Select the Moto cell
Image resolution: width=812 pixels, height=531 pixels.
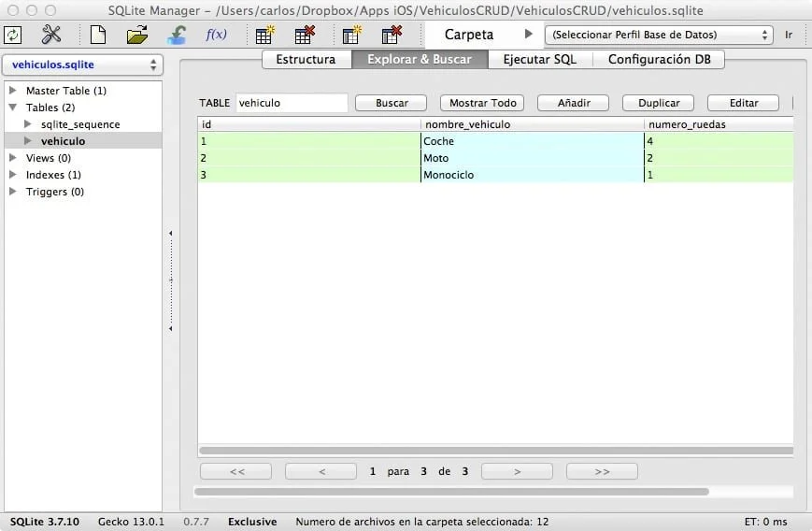click(x=533, y=158)
